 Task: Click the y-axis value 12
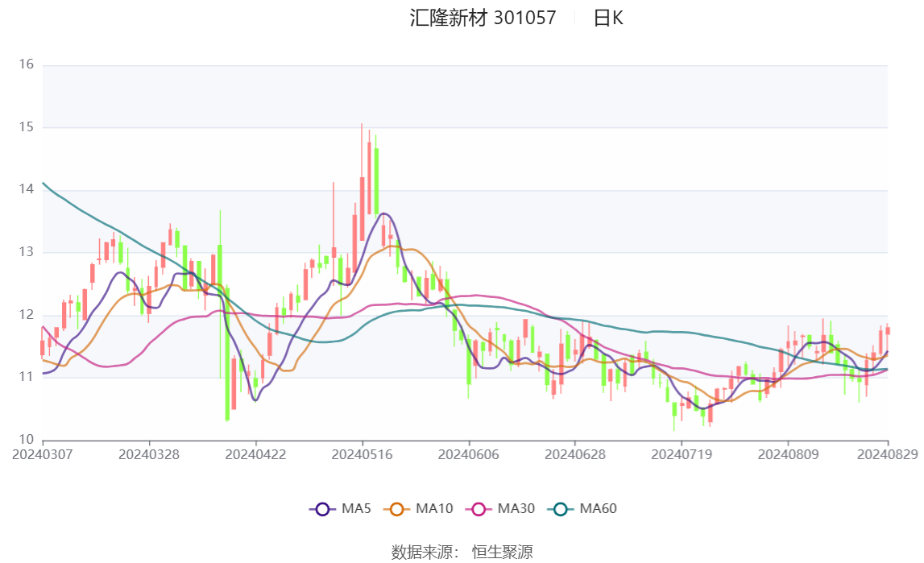26,314
